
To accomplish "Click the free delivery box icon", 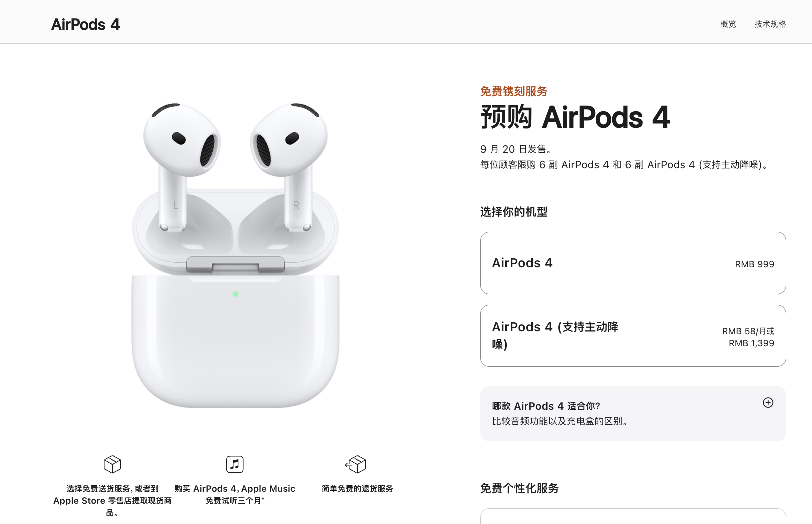I will tap(112, 464).
